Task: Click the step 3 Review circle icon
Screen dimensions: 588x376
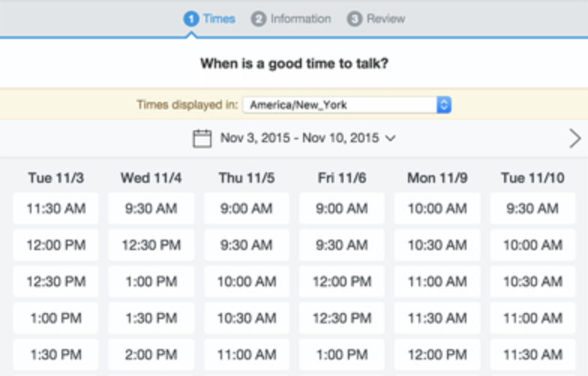Action: [x=354, y=19]
